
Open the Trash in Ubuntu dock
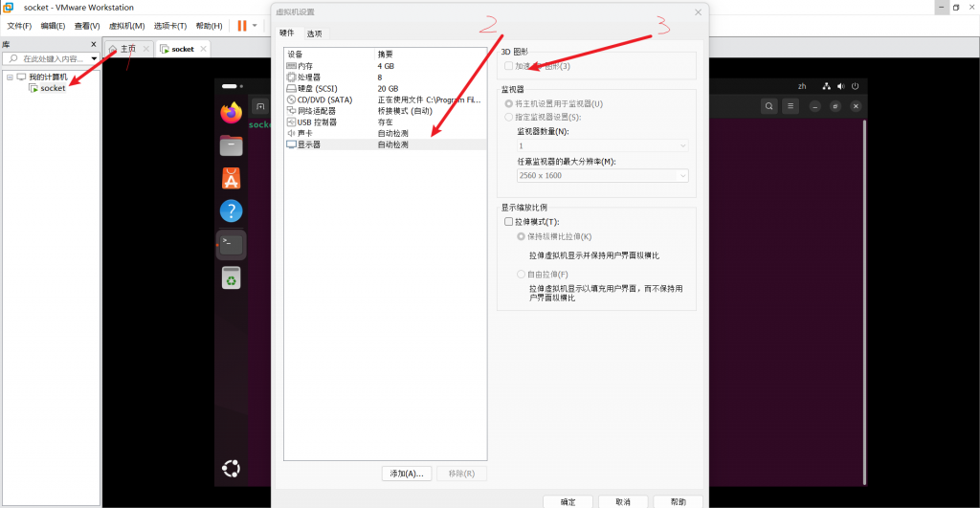(x=231, y=277)
